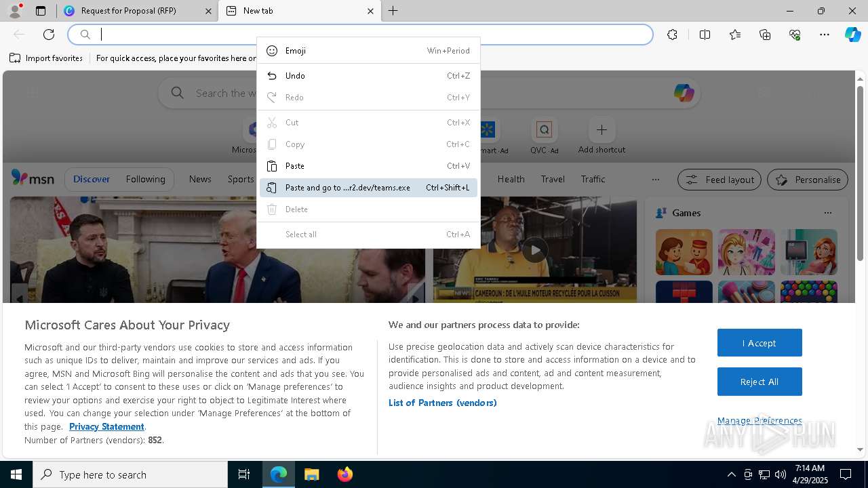This screenshot has height=488, width=868.
Task: Select Paste and go to teams.exe
Action: tap(369, 188)
